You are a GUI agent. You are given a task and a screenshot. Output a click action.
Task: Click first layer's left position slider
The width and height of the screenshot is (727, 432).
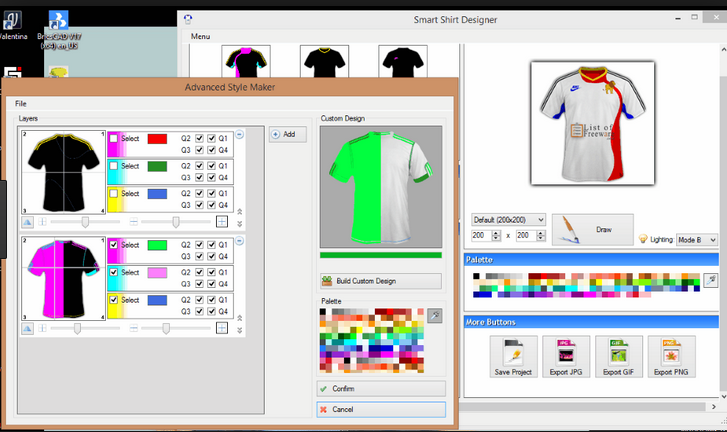click(x=85, y=222)
